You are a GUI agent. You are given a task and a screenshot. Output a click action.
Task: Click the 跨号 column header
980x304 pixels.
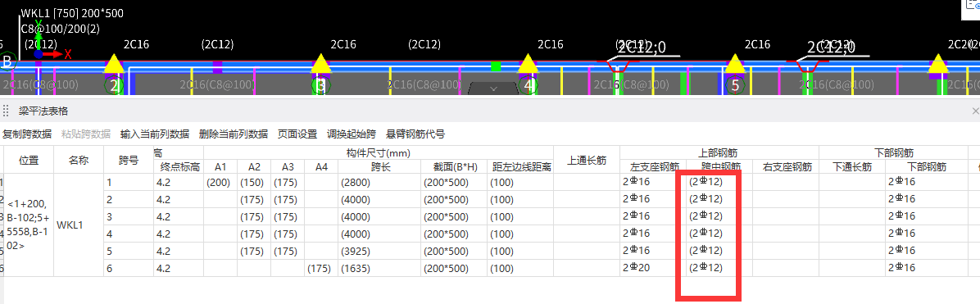coord(128,160)
